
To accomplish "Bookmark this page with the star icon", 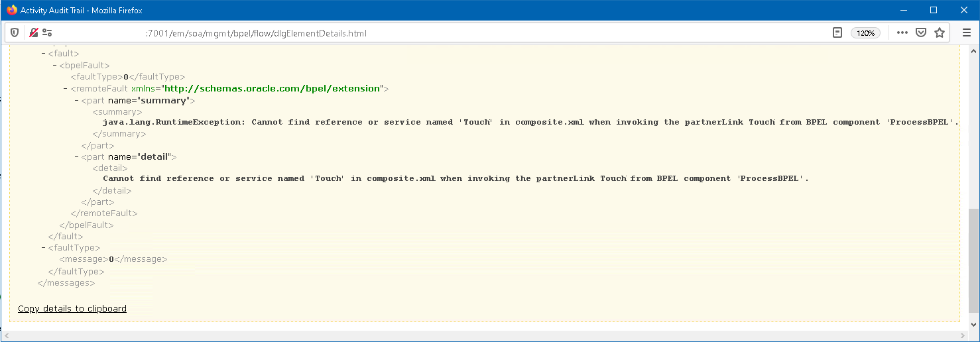I will (939, 32).
